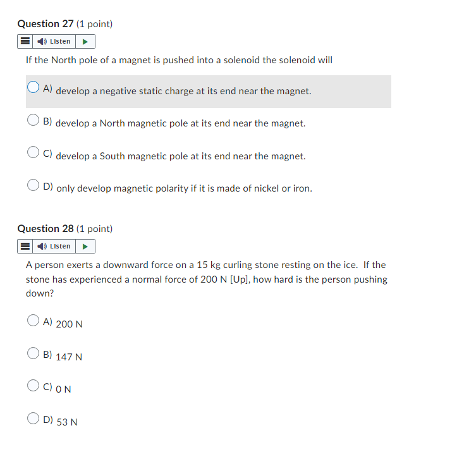Open the ReadSpeaker menu icon for Question 27
The height and width of the screenshot is (459, 476).
point(24,42)
